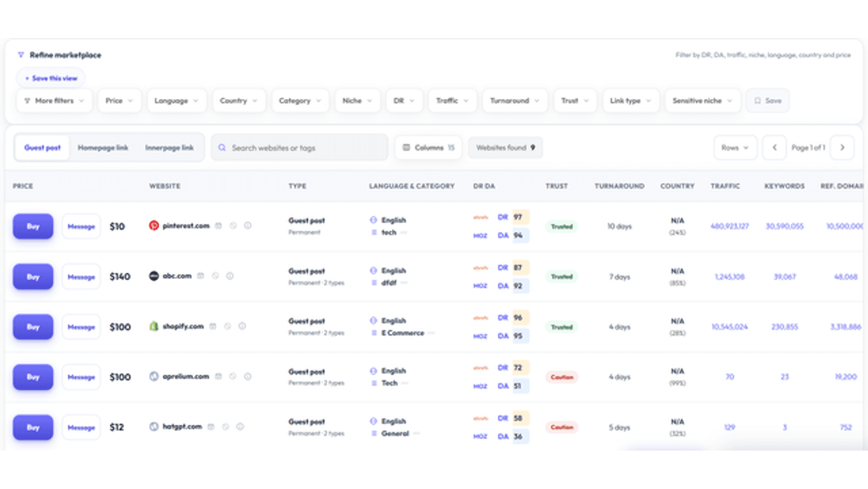Screen dimensions: 868x489
Task: Buy the pinterest.com guest post
Action: 33,226
